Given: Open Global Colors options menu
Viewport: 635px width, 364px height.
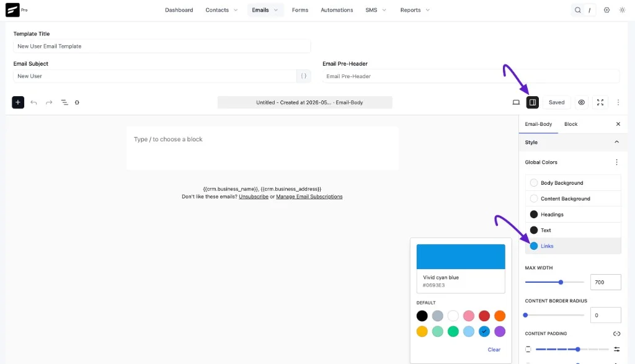Looking at the screenshot, I should pyautogui.click(x=617, y=162).
